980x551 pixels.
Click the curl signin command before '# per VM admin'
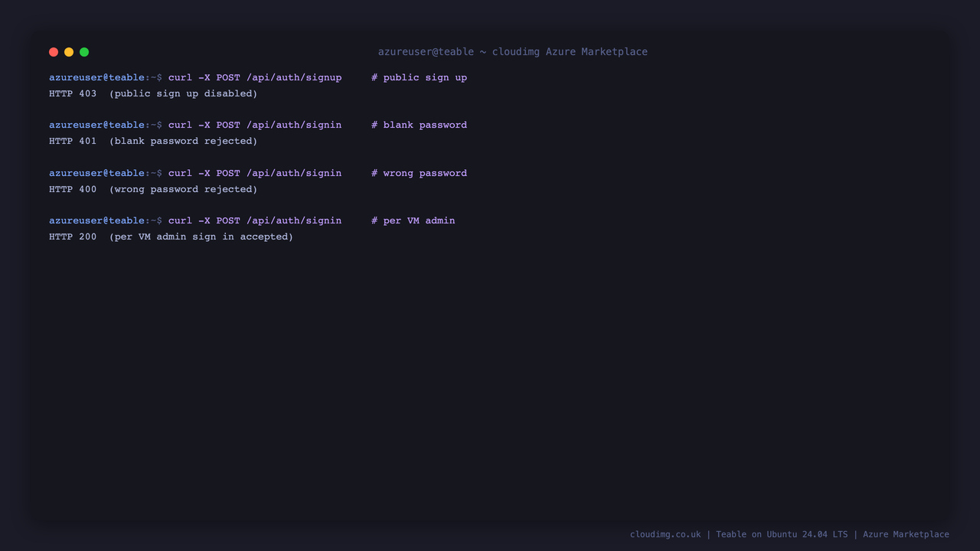coord(255,220)
